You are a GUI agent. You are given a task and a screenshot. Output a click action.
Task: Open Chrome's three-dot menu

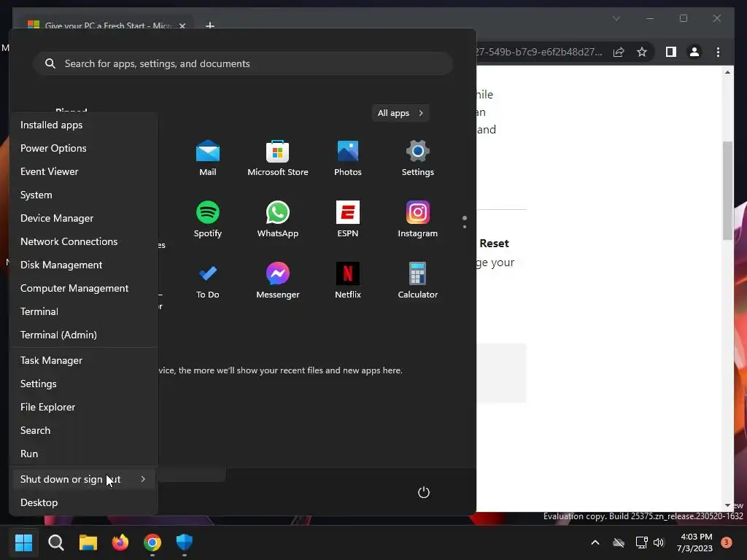(718, 52)
